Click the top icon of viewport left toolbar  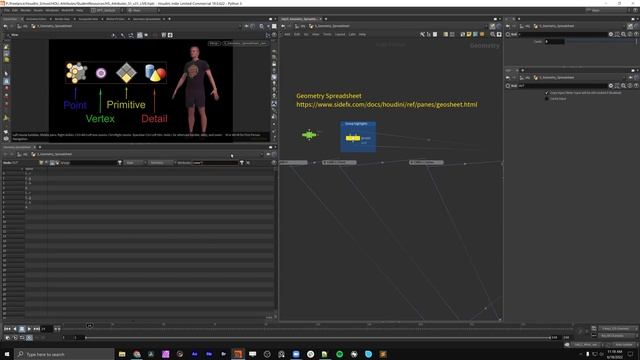(x=6, y=47)
